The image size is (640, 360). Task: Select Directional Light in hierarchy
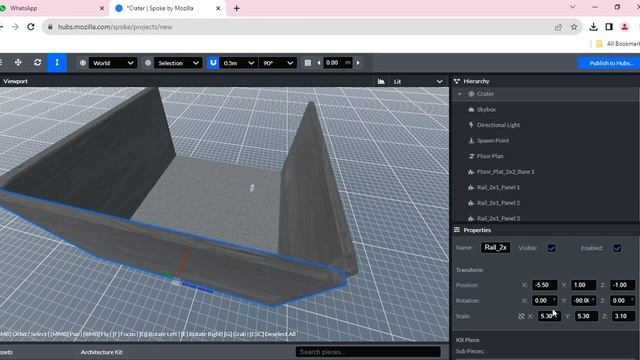(x=498, y=125)
